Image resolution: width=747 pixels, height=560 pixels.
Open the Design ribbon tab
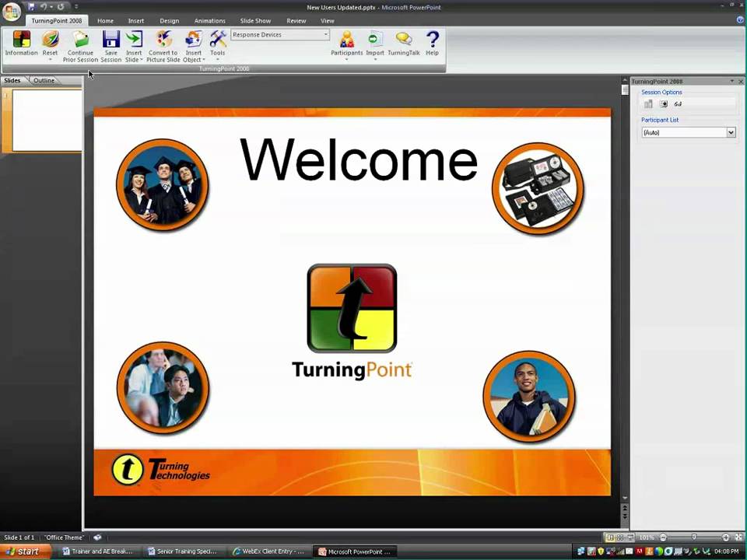coord(169,21)
